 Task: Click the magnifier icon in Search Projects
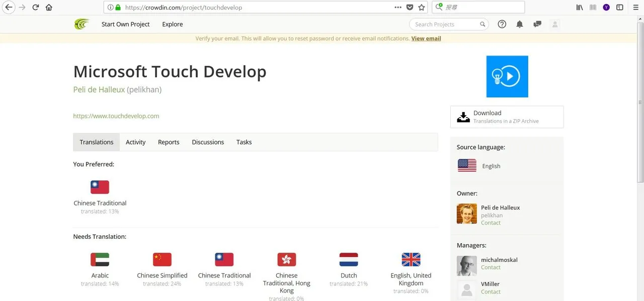482,24
